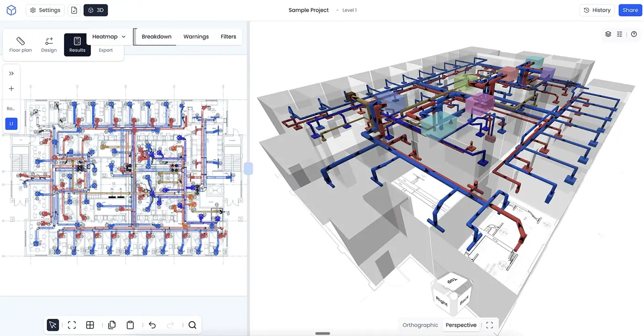The height and width of the screenshot is (336, 644).
Task: Click the Back face of view cube
Action: (x=464, y=301)
